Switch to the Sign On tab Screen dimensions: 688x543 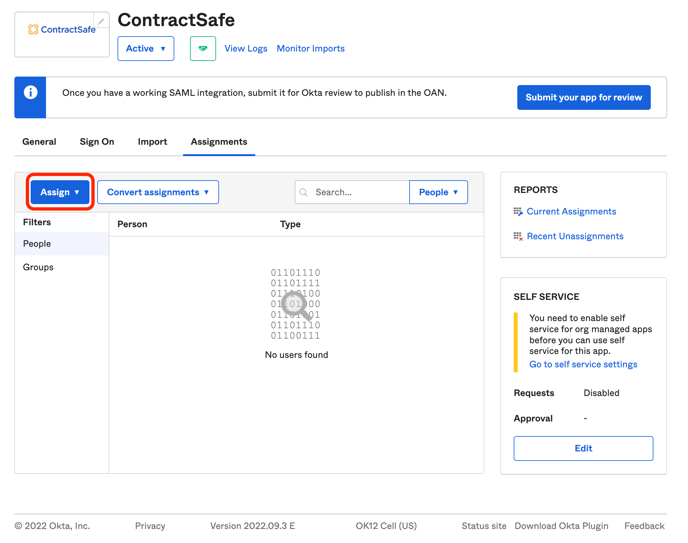[97, 142]
